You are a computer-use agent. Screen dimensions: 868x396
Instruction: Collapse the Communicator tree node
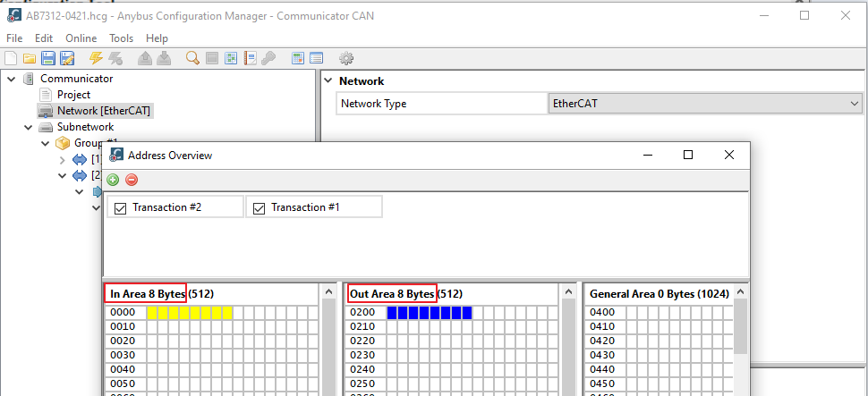[11, 79]
